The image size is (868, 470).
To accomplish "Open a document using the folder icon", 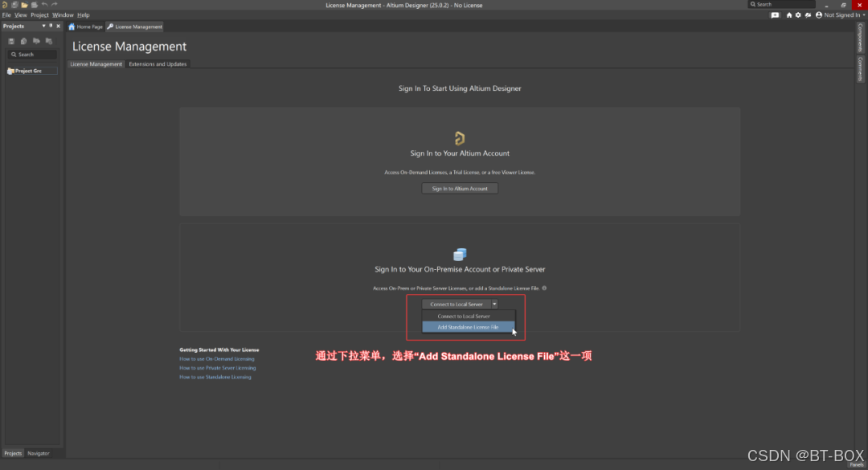I will pyautogui.click(x=24, y=5).
